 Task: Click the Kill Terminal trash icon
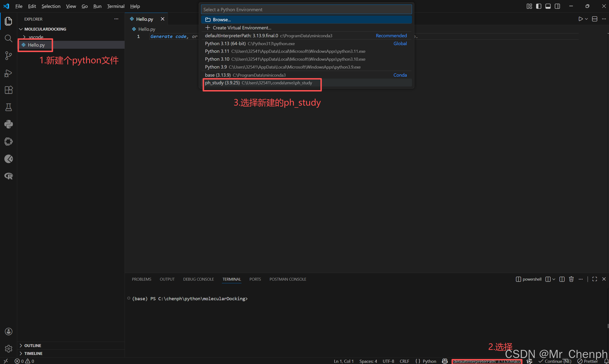click(571, 279)
